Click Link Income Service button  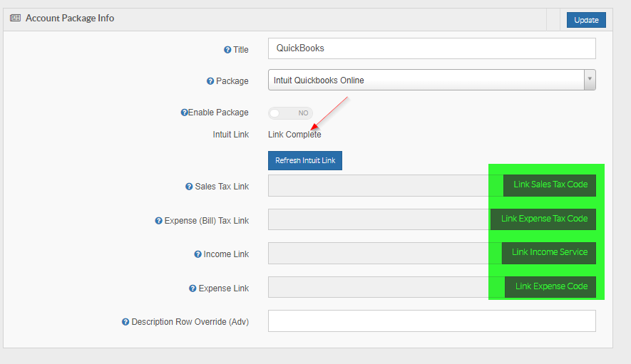pos(549,253)
